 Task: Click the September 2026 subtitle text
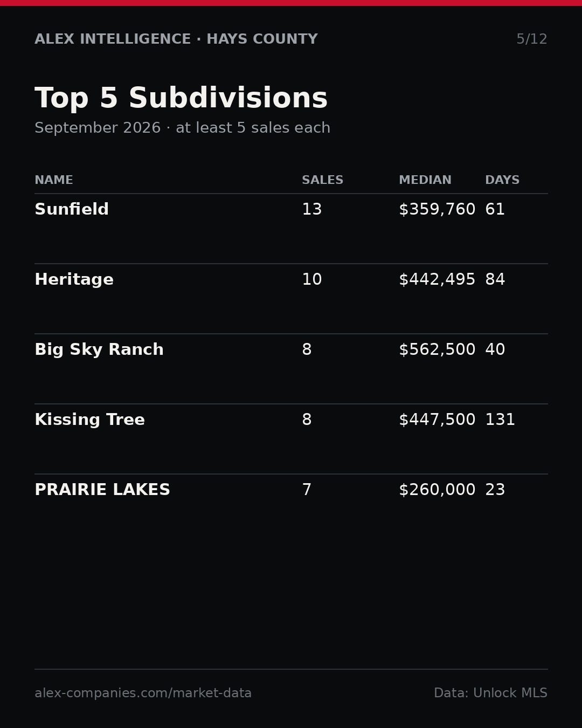pos(98,128)
